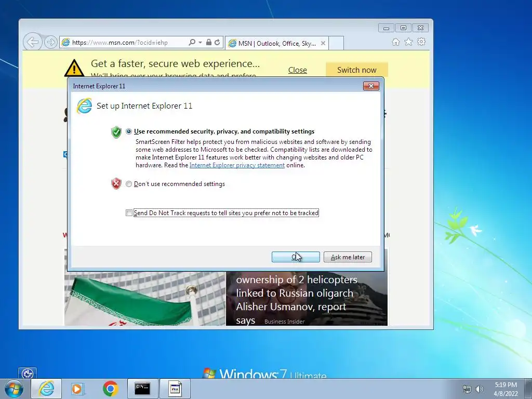
Task: Select Don't use recommended settings radio
Action: coord(129,184)
